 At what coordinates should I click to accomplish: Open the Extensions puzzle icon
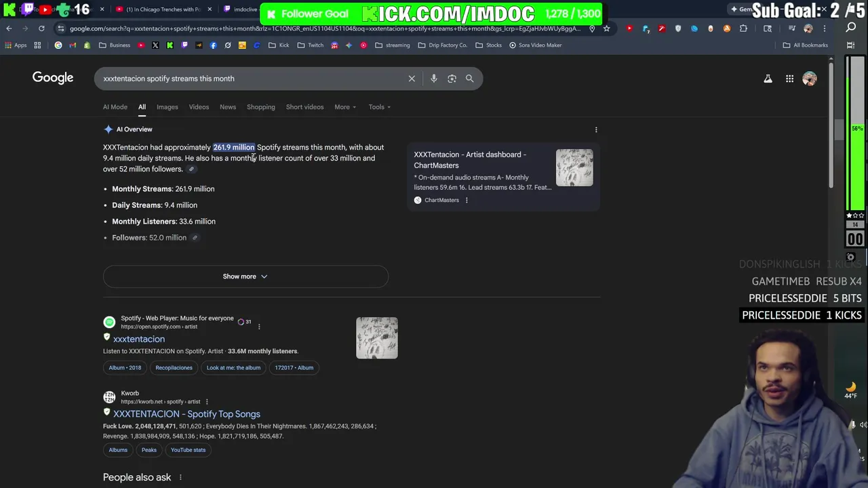tap(743, 28)
